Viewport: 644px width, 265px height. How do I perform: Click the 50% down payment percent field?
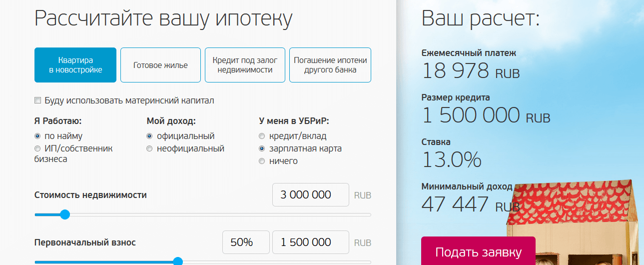tap(246, 242)
